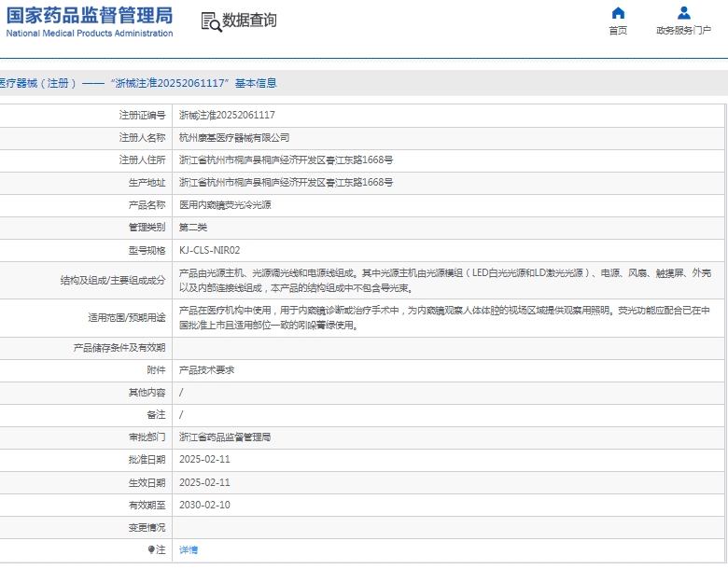Click the 适用范围/预期用途 label
This screenshot has height=569, width=728.
click(127, 318)
